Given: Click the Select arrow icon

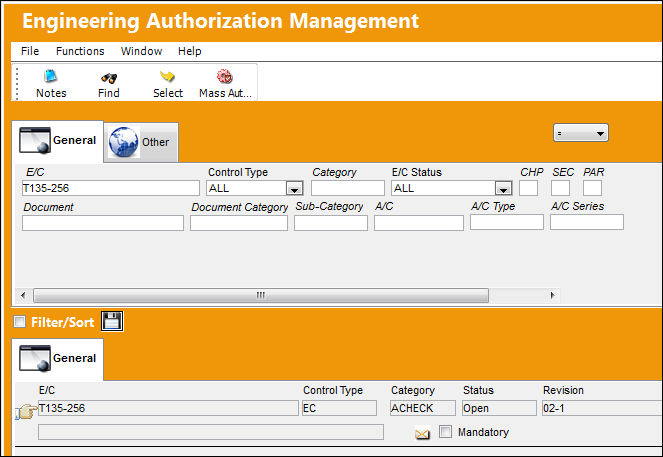Looking at the screenshot, I should (x=167, y=77).
